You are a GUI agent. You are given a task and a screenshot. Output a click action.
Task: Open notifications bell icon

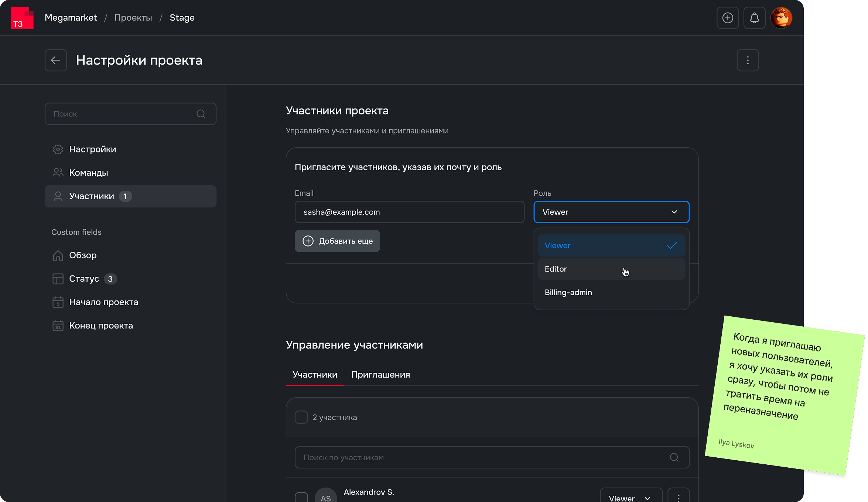pyautogui.click(x=754, y=18)
